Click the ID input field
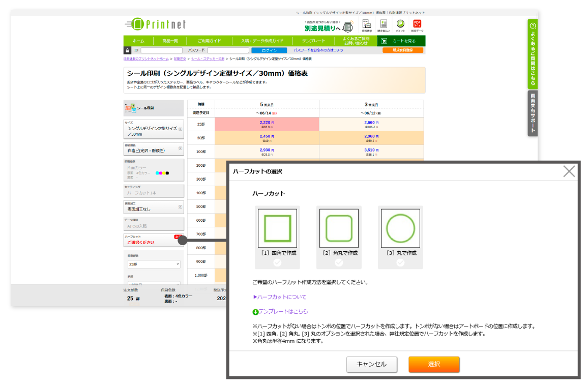Screen dimensions: 588x385 coord(162,50)
